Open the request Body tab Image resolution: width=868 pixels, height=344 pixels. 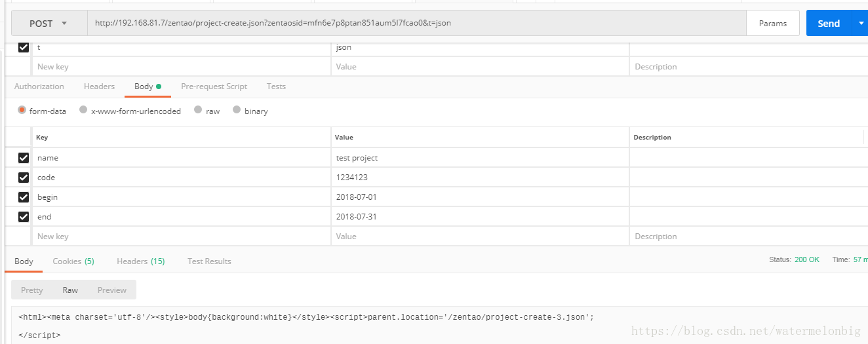pyautogui.click(x=148, y=86)
